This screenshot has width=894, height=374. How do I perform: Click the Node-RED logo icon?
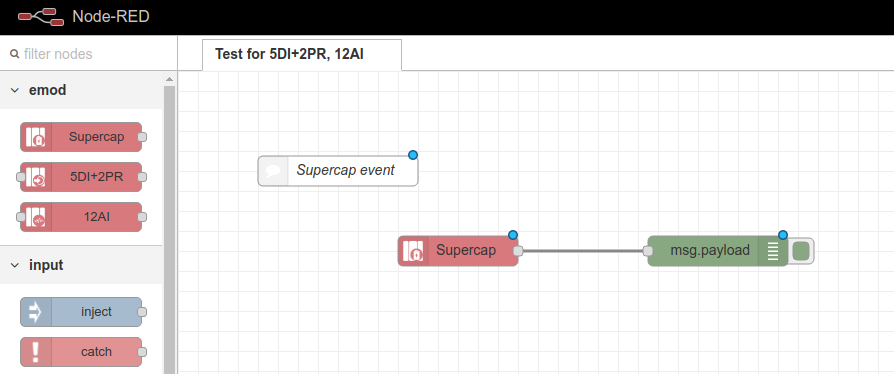pos(40,17)
